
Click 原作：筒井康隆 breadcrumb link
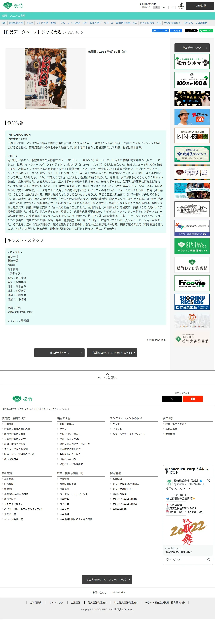pyautogui.click(x=37, y=409)
